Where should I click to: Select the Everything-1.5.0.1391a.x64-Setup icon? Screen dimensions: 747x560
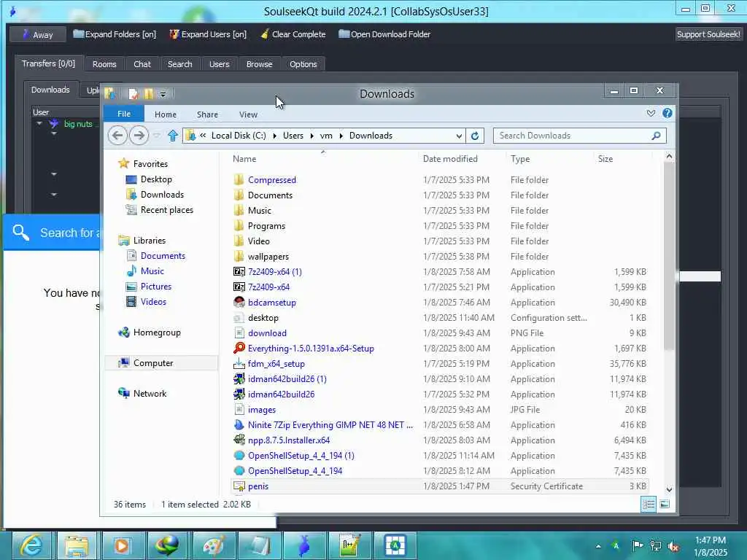(239, 348)
